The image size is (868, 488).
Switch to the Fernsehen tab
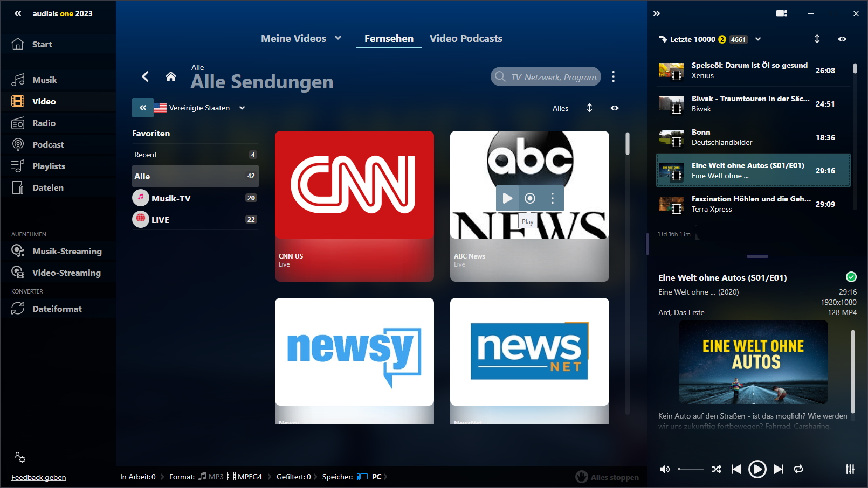[389, 38]
